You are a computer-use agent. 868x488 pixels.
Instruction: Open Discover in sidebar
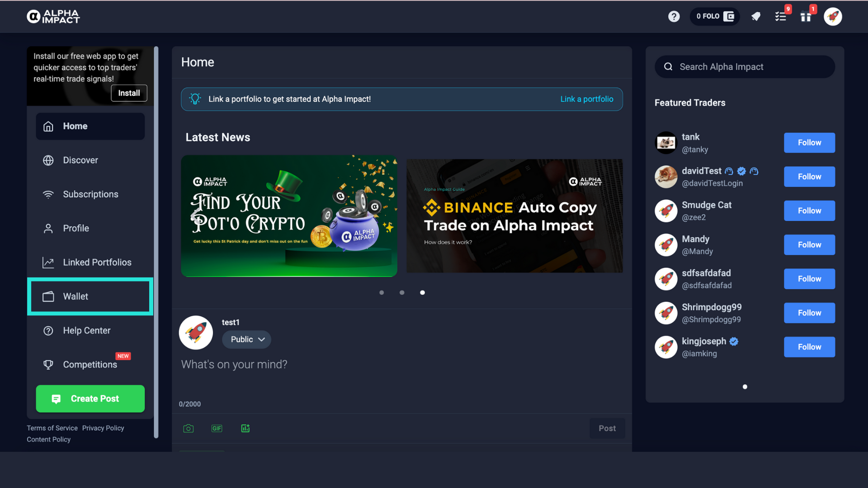90,160
